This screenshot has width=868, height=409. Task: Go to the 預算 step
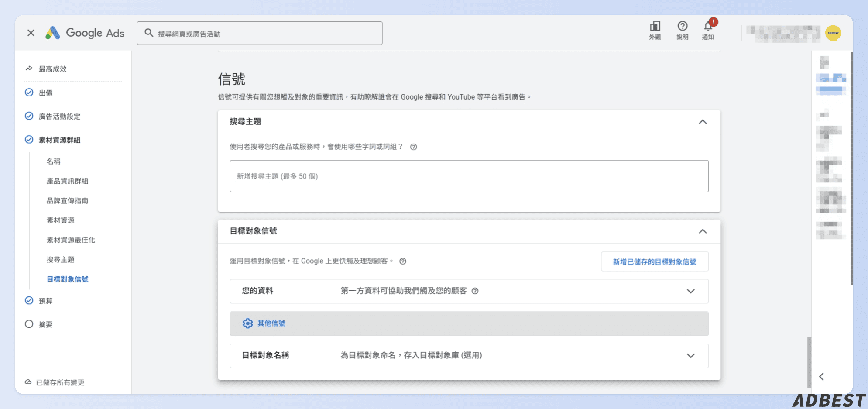(x=46, y=301)
